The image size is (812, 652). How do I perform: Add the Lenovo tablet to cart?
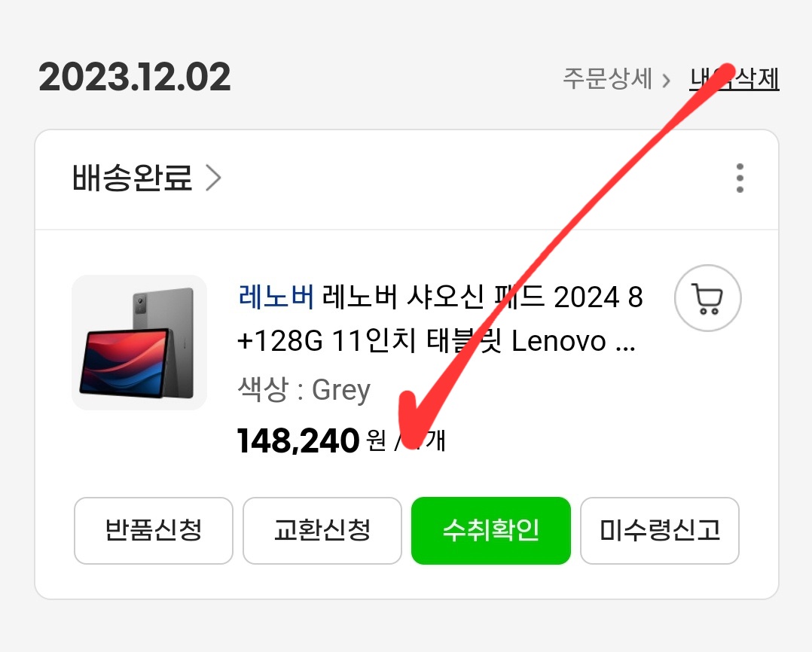pos(707,298)
